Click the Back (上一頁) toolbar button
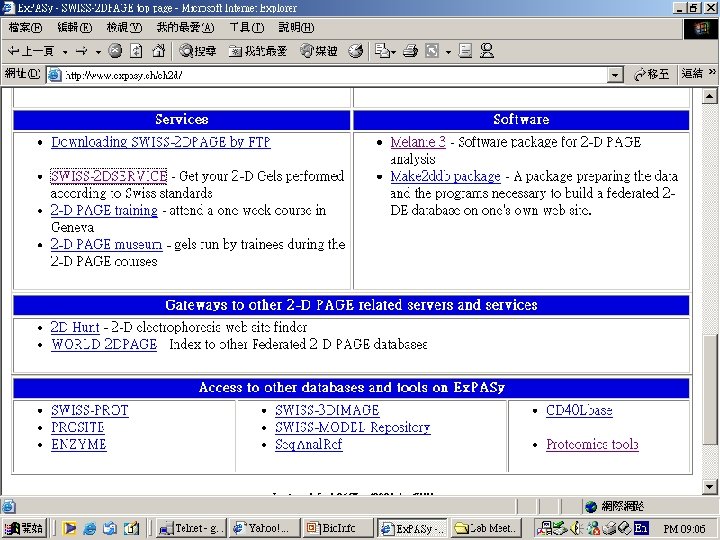The height and width of the screenshot is (540, 720). [x=31, y=51]
